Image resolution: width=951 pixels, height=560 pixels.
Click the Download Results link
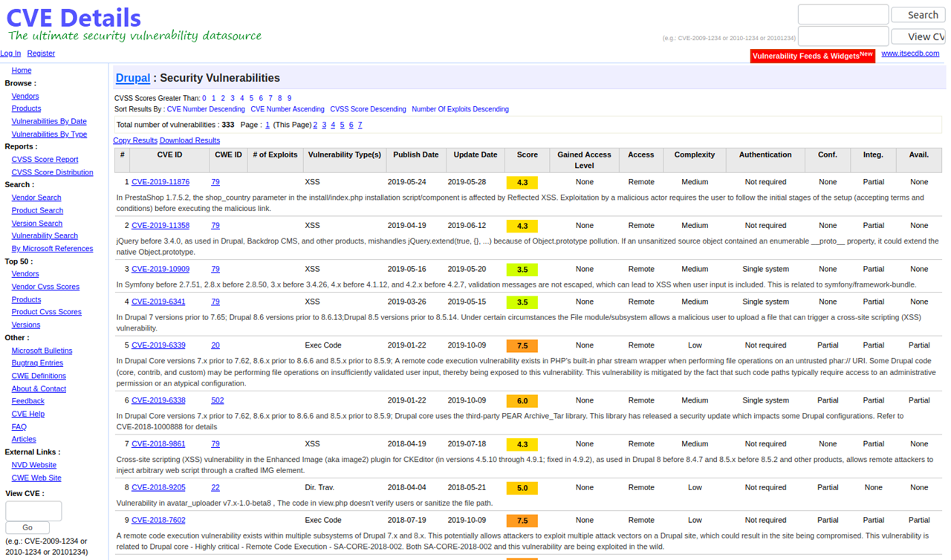[189, 140]
